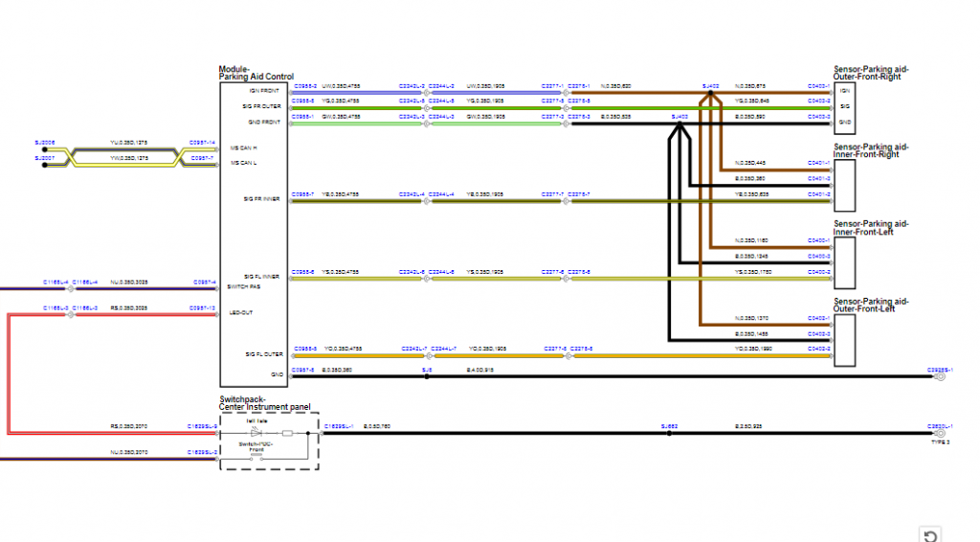Click connector label C0401-1

coord(819,163)
